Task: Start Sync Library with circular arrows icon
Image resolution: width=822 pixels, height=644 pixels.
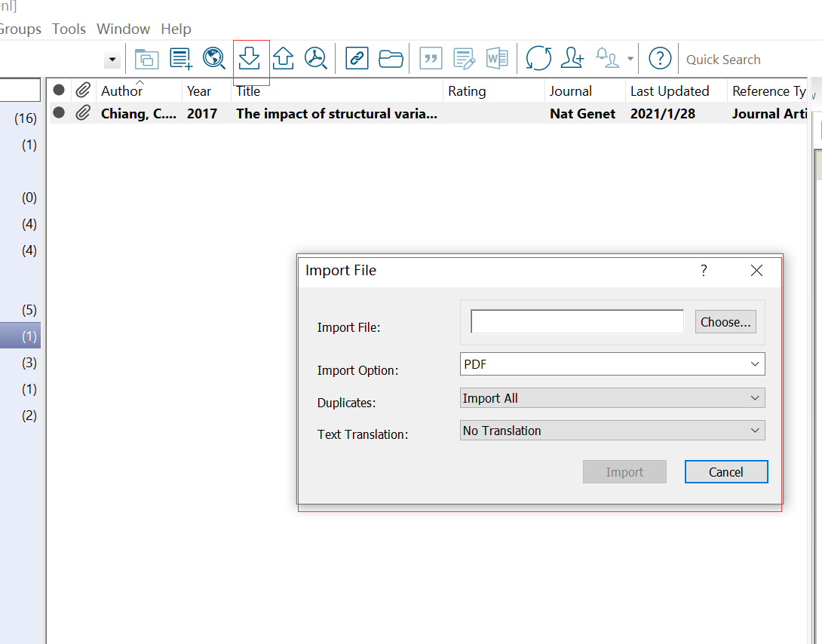Action: [538, 58]
